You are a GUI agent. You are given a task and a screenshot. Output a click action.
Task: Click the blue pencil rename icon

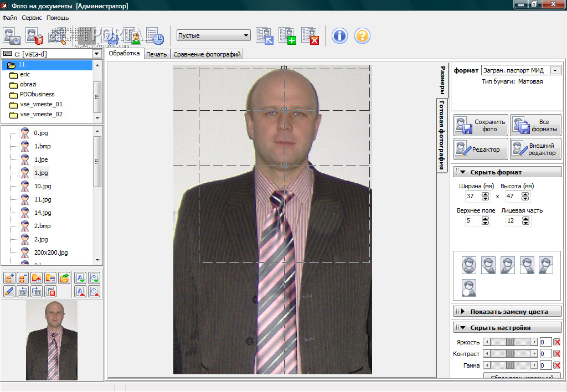(x=9, y=292)
